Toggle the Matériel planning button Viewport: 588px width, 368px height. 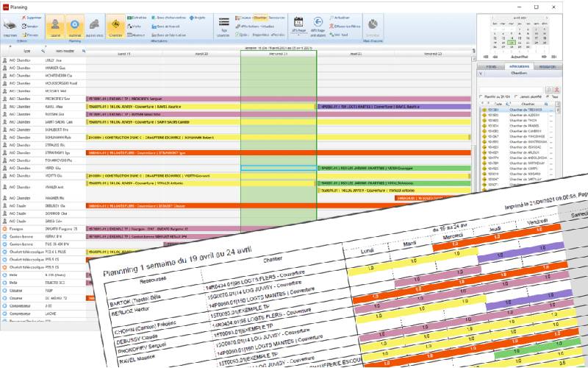[x=75, y=26]
